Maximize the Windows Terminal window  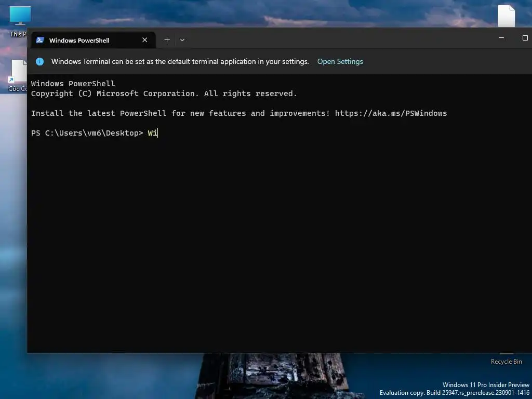tap(525, 38)
